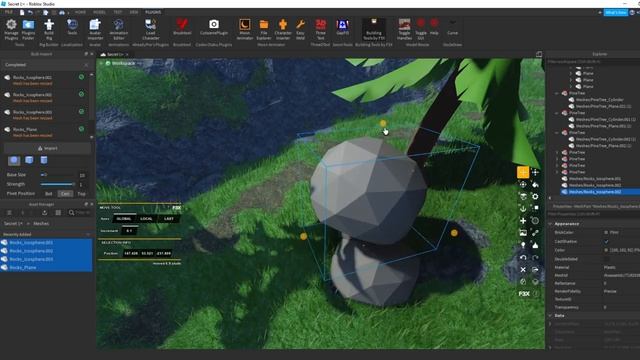Launch Building Tools by F3X
This screenshot has height=360, width=640.
(373, 29)
